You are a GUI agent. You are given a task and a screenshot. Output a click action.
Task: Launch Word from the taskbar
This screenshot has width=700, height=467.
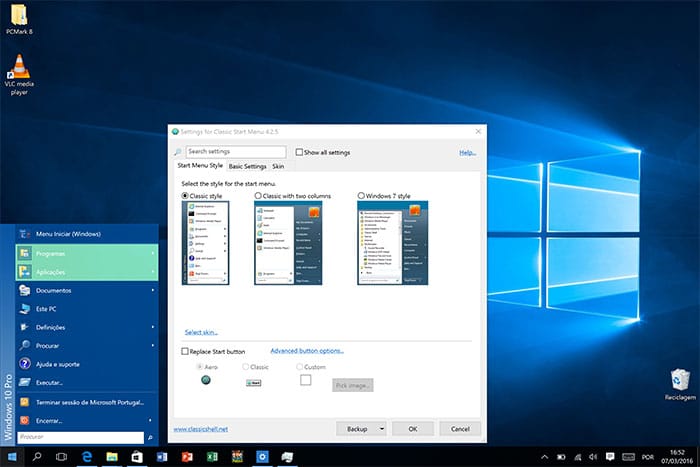pos(162,456)
